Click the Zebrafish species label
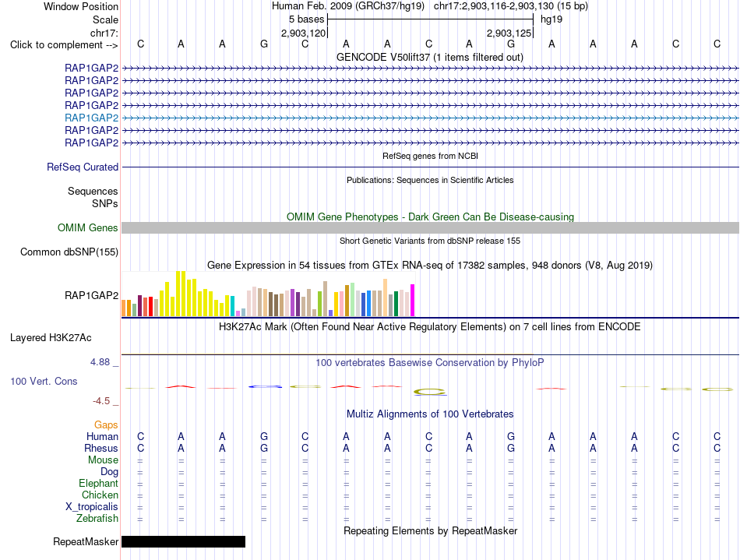This screenshot has height=560, width=740. pos(97,519)
